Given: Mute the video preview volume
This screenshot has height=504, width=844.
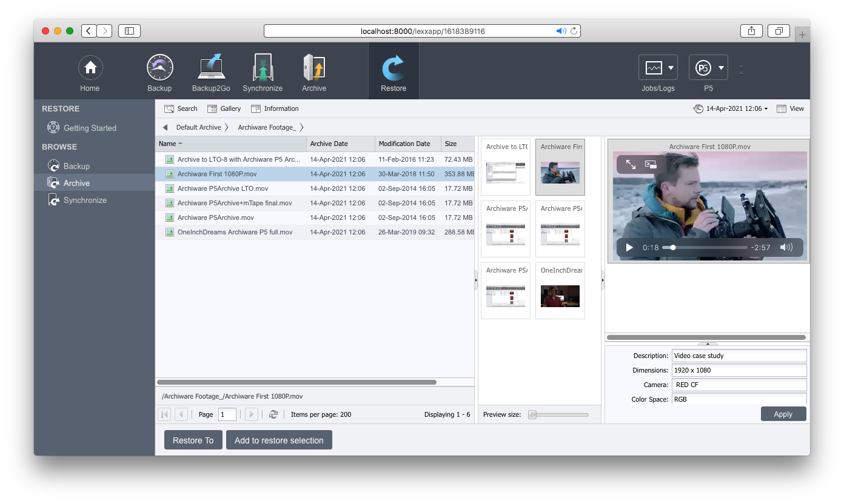Looking at the screenshot, I should (x=786, y=247).
